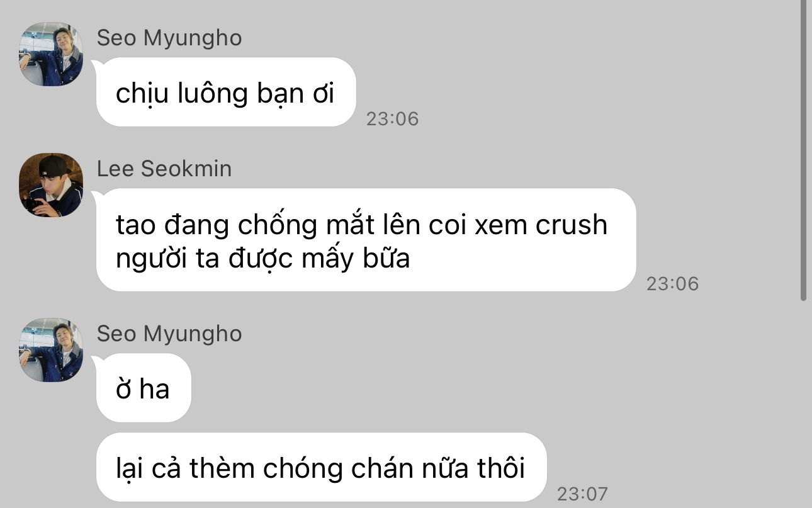The height and width of the screenshot is (508, 812).
Task: Click 23:06 timestamp beside Lee Seokmin's message
Action: [x=672, y=283]
